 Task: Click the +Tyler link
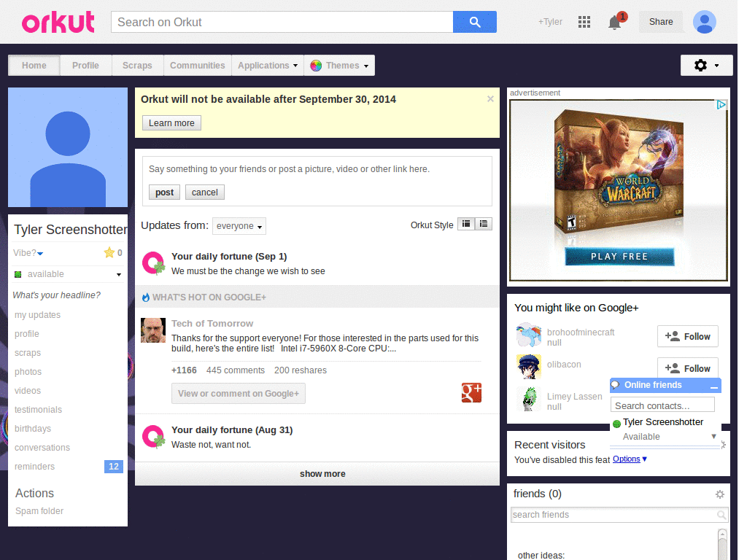pos(550,22)
